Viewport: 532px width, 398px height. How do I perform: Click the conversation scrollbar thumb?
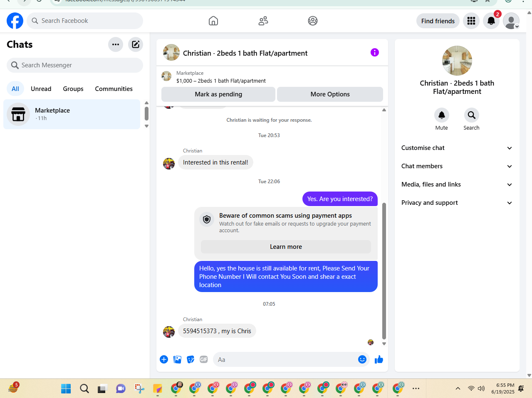point(384,271)
